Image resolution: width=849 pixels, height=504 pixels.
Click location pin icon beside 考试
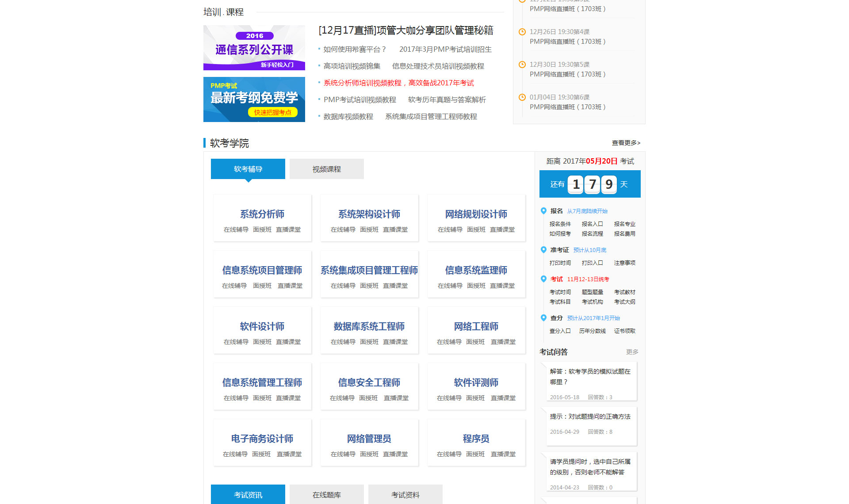point(543,279)
